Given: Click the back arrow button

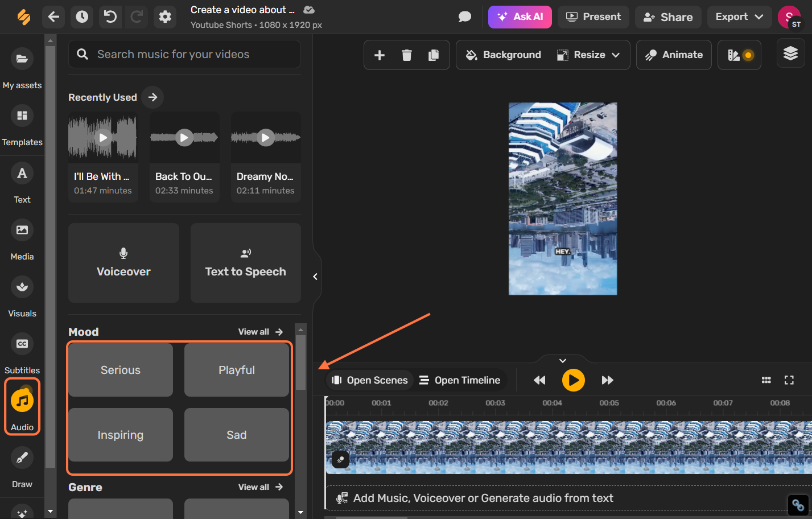Looking at the screenshot, I should coord(53,17).
